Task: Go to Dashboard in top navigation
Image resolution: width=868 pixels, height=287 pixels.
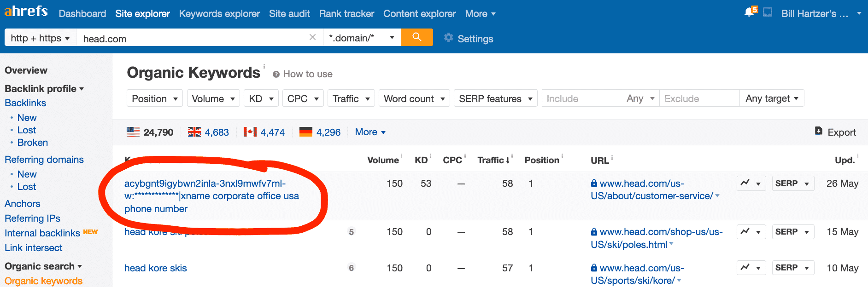Action: coord(82,13)
